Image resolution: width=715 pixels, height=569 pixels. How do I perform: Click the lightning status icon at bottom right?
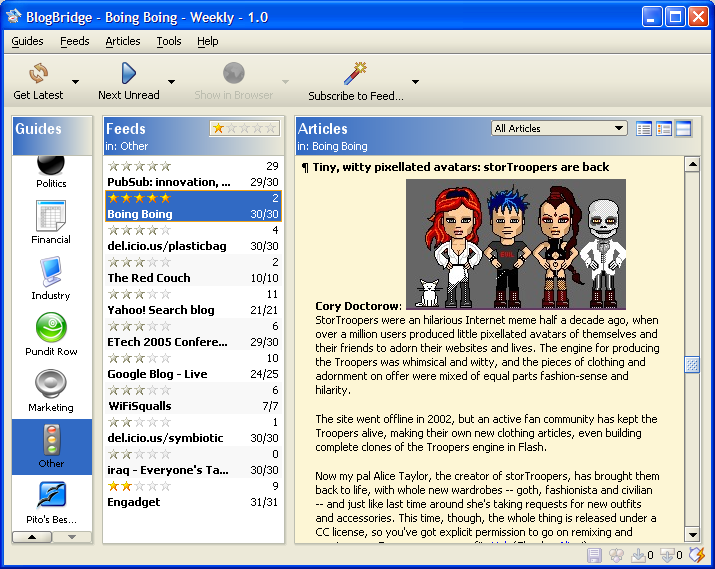tap(697, 554)
